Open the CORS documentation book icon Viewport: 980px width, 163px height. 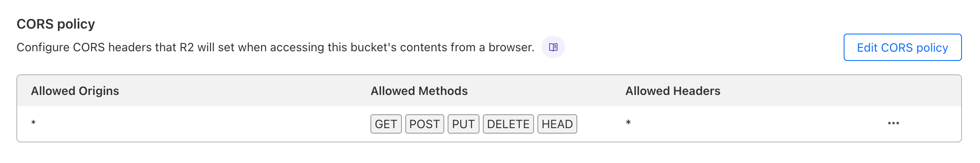coord(553,47)
